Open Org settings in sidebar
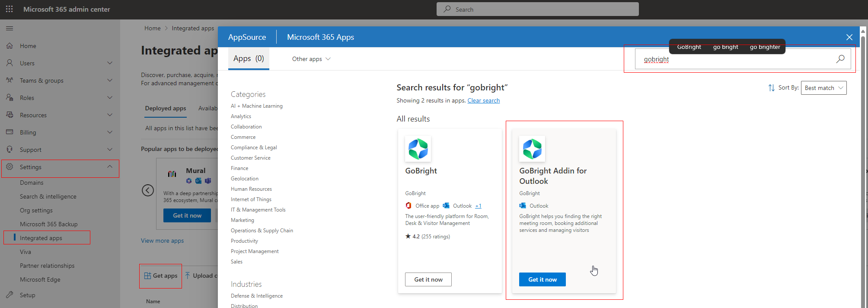868x308 pixels. tap(36, 210)
